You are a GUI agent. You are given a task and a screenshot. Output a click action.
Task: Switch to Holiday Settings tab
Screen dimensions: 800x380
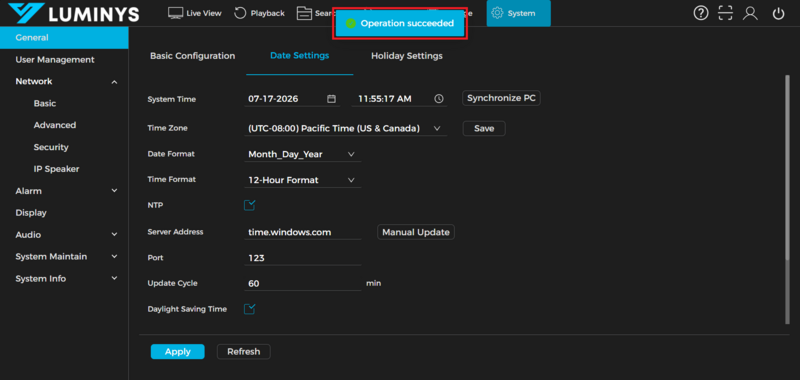(x=407, y=56)
